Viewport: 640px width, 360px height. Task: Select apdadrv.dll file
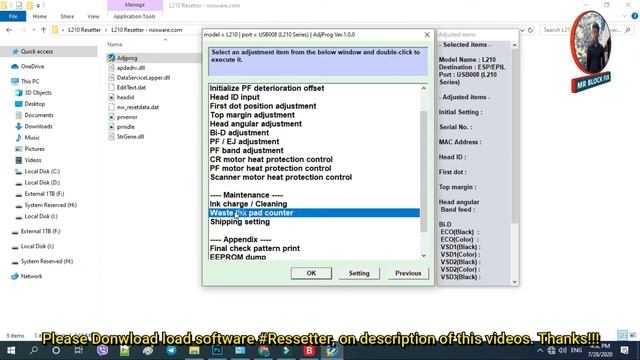(x=131, y=68)
